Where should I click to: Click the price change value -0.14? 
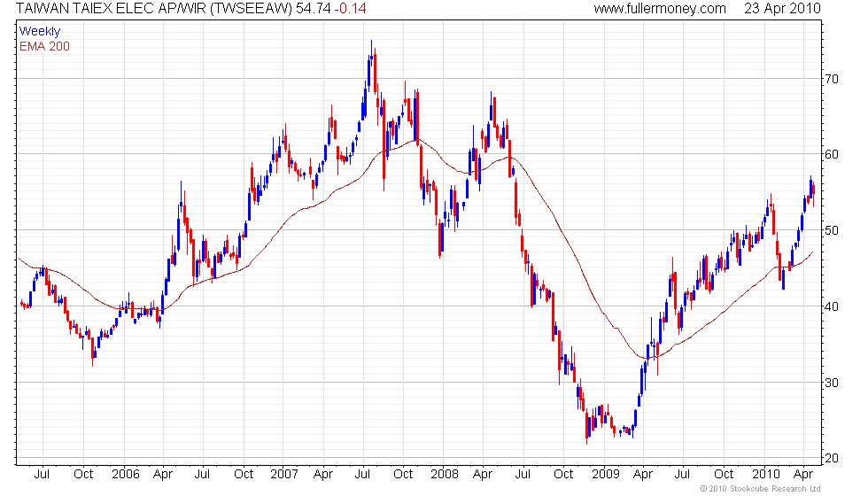click(x=351, y=8)
